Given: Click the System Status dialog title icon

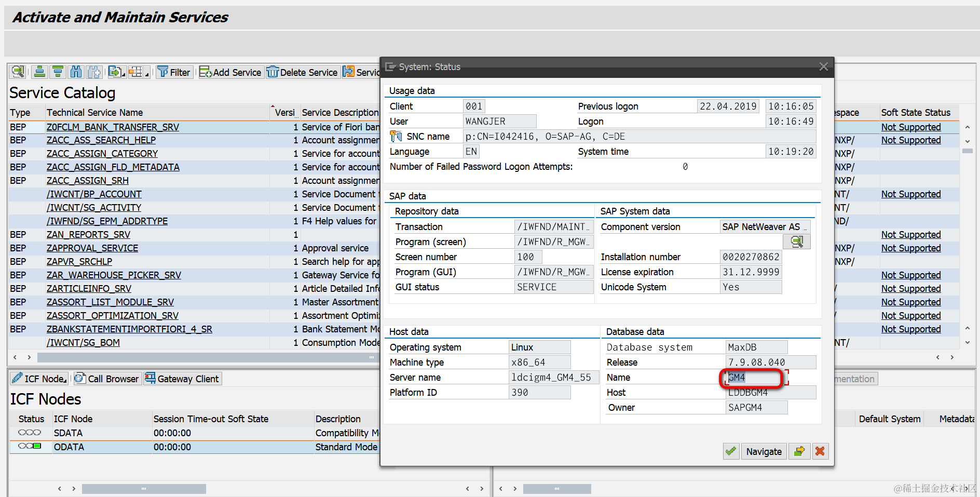Looking at the screenshot, I should coord(390,66).
